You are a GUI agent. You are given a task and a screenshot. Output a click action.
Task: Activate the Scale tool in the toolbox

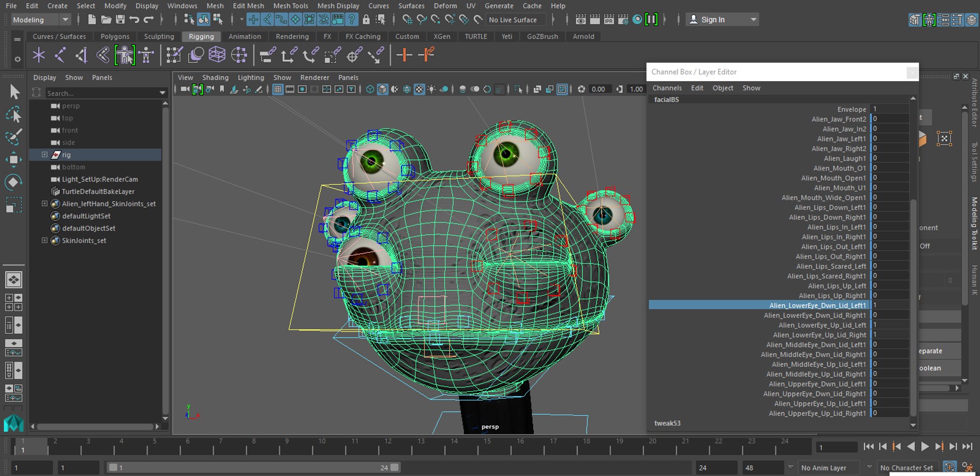tap(14, 205)
